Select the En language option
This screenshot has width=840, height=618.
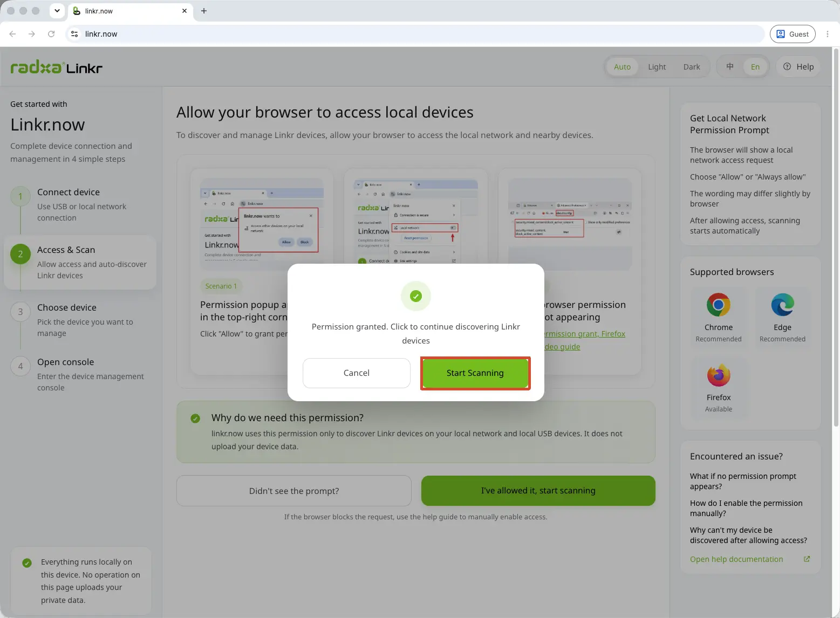pos(755,67)
